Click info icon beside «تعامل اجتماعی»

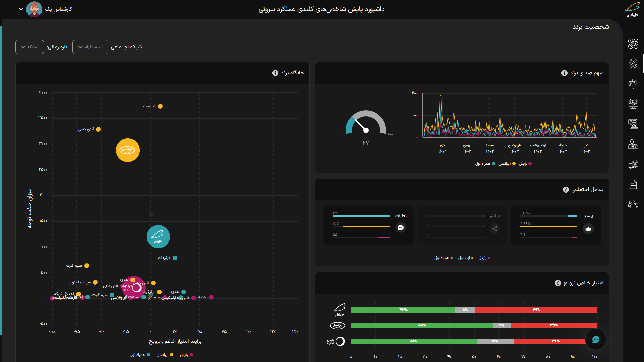566,190
